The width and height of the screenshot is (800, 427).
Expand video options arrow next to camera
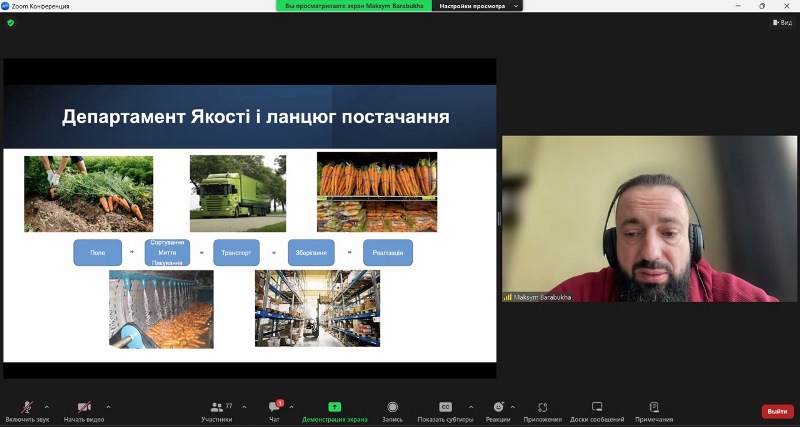click(108, 407)
